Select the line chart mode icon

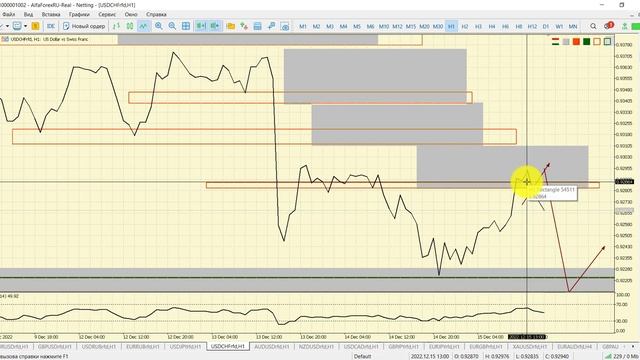coord(143,26)
